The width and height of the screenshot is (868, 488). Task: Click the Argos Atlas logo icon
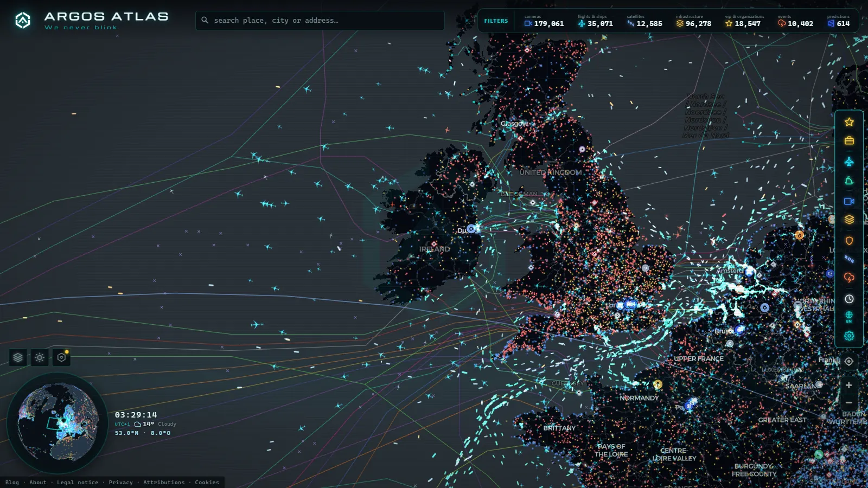(x=23, y=21)
